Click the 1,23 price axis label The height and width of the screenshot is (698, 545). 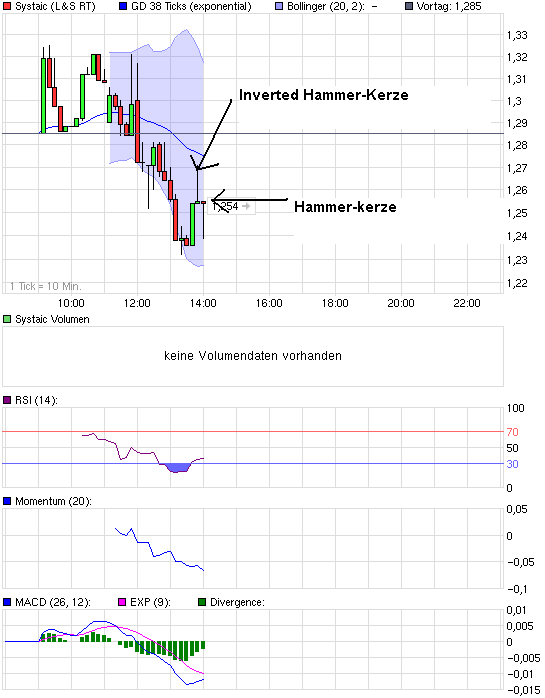(517, 260)
